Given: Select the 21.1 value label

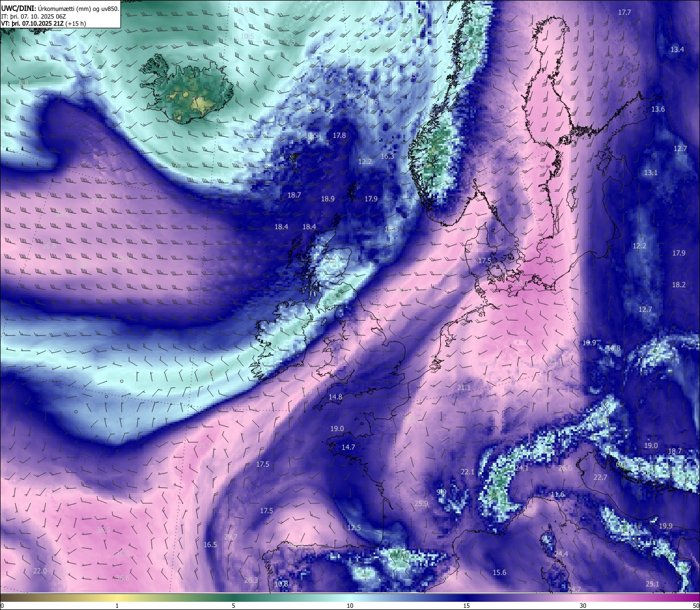Looking at the screenshot, I should [x=464, y=387].
